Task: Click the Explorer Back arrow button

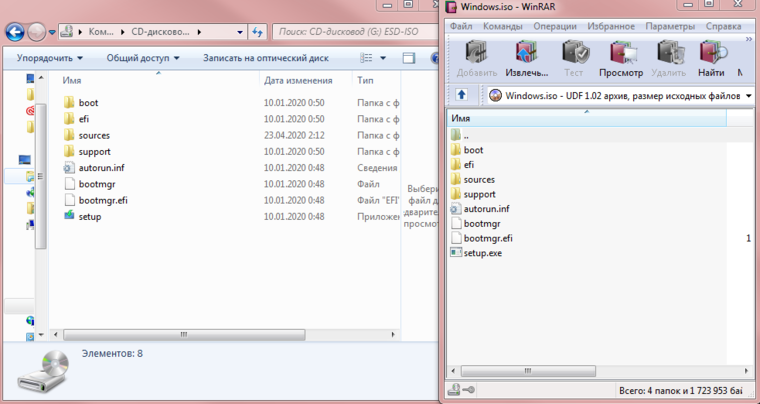Action: point(15,32)
